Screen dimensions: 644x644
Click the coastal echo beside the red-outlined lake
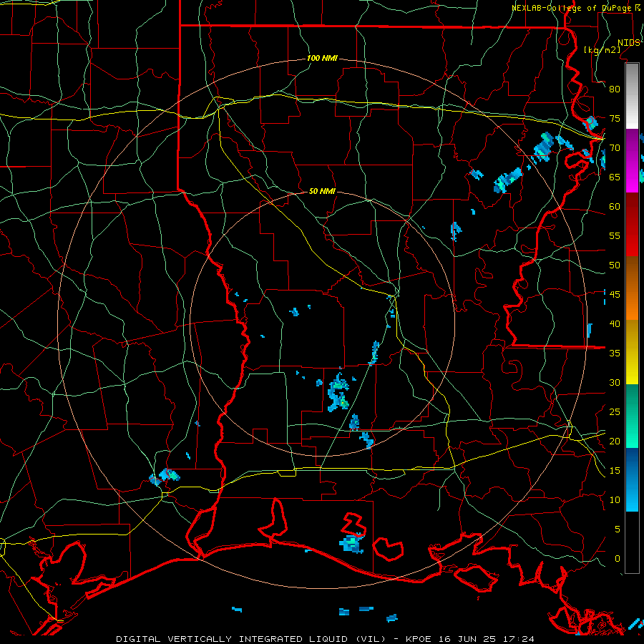tap(352, 543)
